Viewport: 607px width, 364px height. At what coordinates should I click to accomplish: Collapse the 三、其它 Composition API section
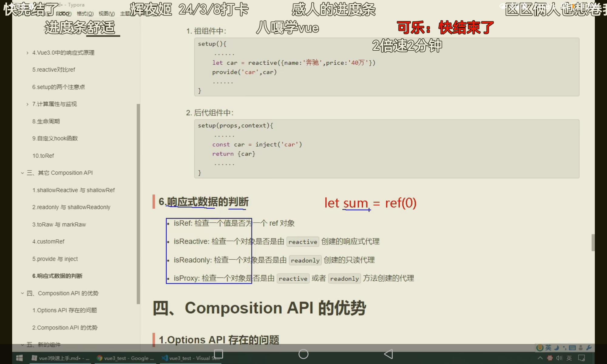click(x=22, y=173)
